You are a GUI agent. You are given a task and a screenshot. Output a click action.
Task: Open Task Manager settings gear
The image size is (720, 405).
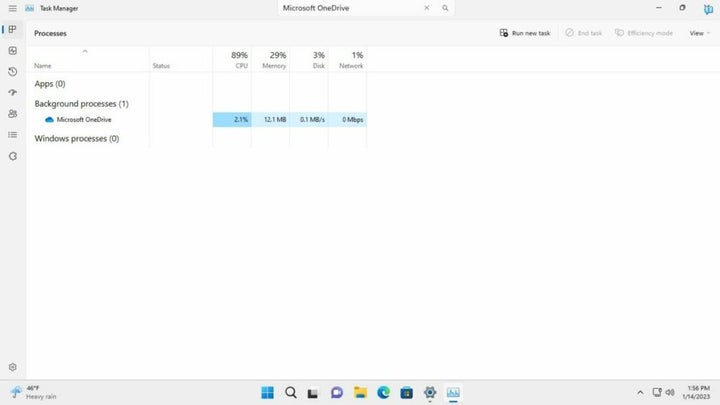(12, 367)
